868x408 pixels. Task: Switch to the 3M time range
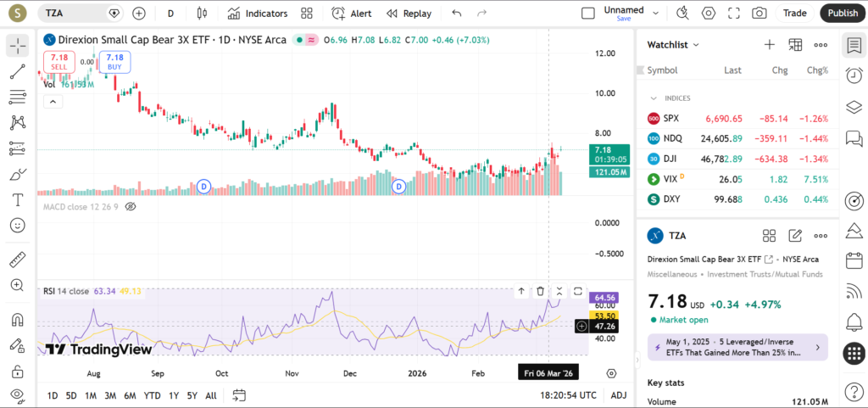click(x=110, y=395)
